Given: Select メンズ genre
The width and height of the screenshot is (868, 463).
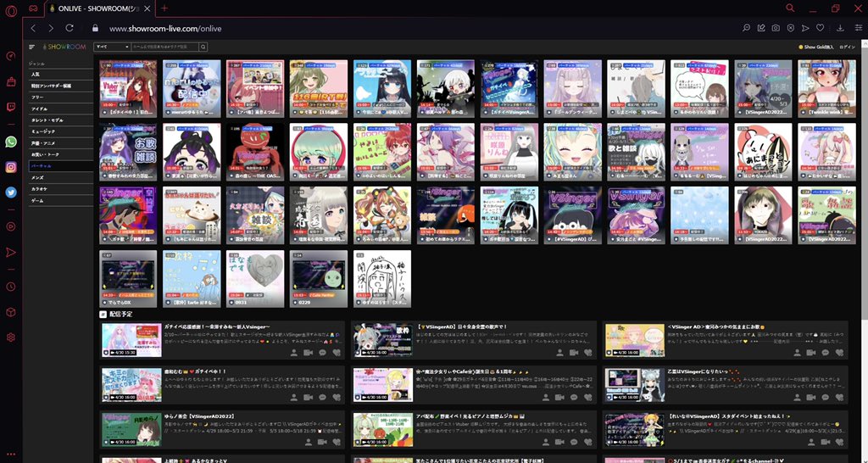Looking at the screenshot, I should pos(61,178).
